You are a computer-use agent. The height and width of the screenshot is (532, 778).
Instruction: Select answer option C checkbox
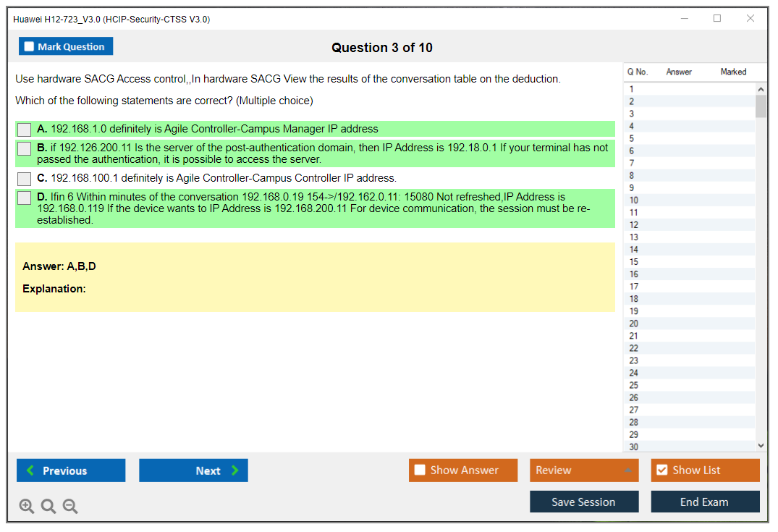(x=25, y=178)
